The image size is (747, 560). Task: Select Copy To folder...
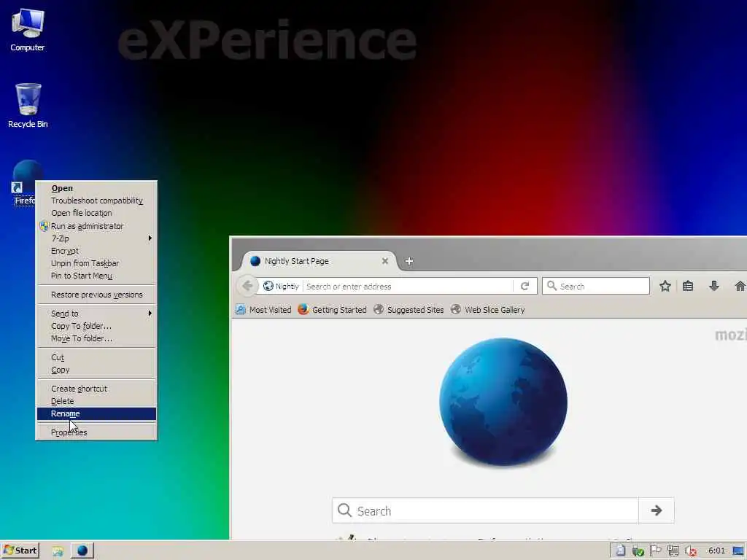[x=97, y=326]
